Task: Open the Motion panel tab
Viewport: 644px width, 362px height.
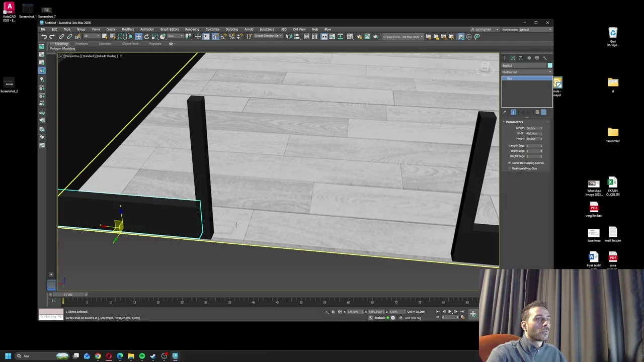Action: (529, 58)
